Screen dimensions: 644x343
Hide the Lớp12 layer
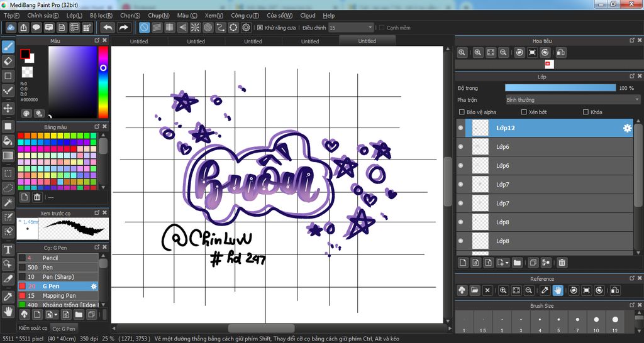(x=461, y=128)
